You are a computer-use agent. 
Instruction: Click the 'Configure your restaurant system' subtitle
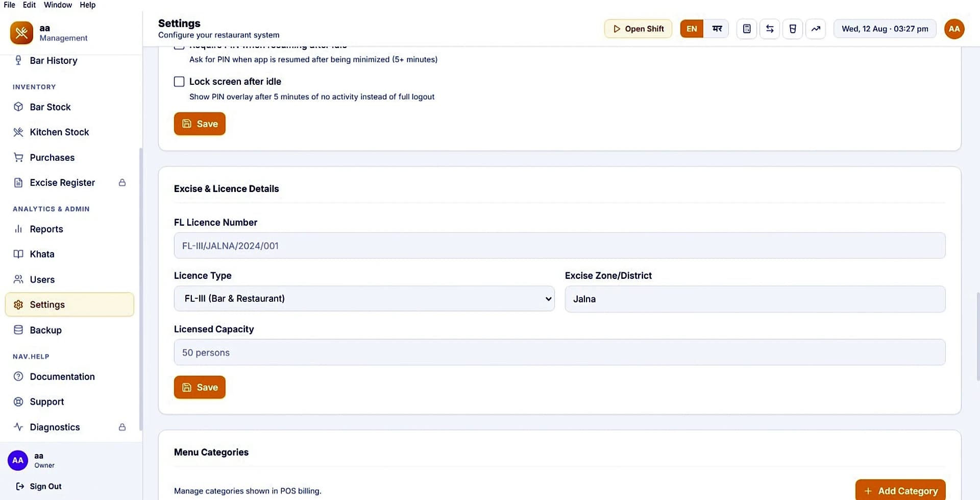(218, 35)
